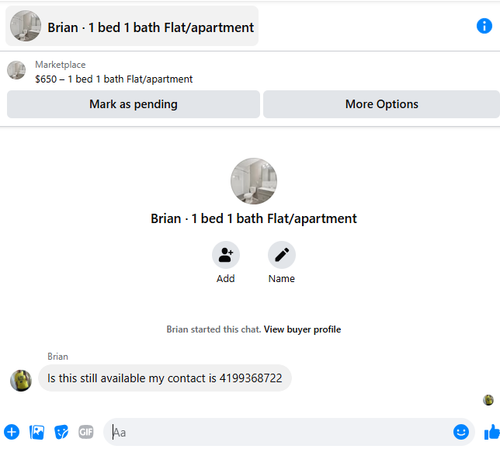500x450 pixels.
Task: Open More Options for the listing
Action: [x=382, y=104]
